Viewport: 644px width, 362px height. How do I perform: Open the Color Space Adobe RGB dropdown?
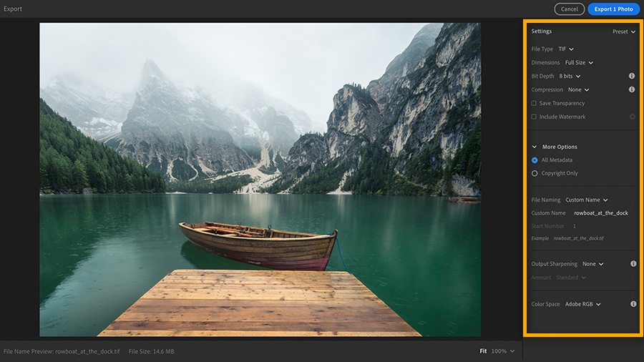(x=582, y=304)
